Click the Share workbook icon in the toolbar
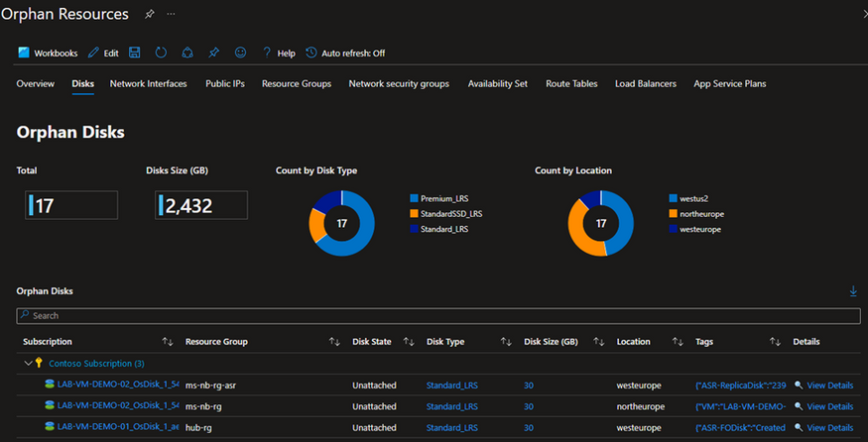The image size is (868, 442). point(188,53)
